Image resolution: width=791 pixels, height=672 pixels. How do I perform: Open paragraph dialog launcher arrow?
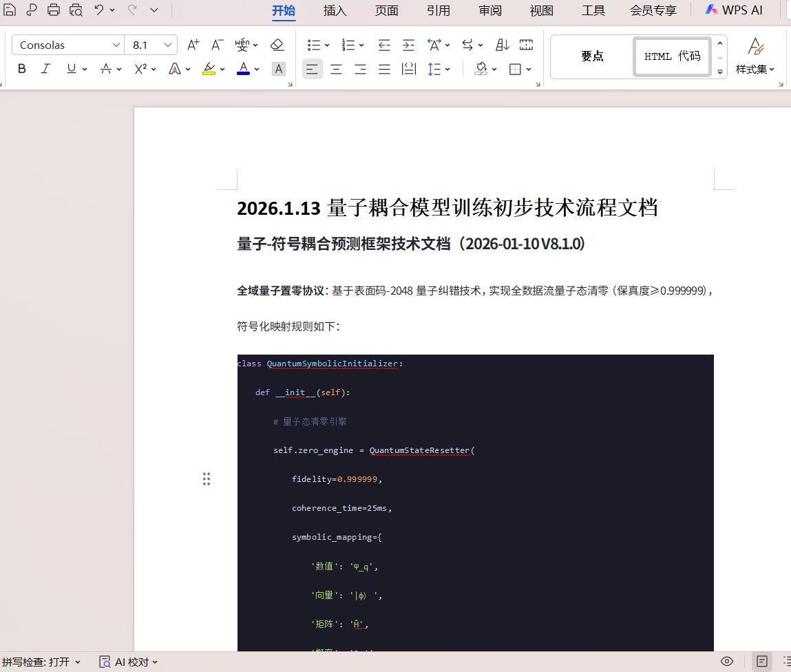click(x=538, y=84)
